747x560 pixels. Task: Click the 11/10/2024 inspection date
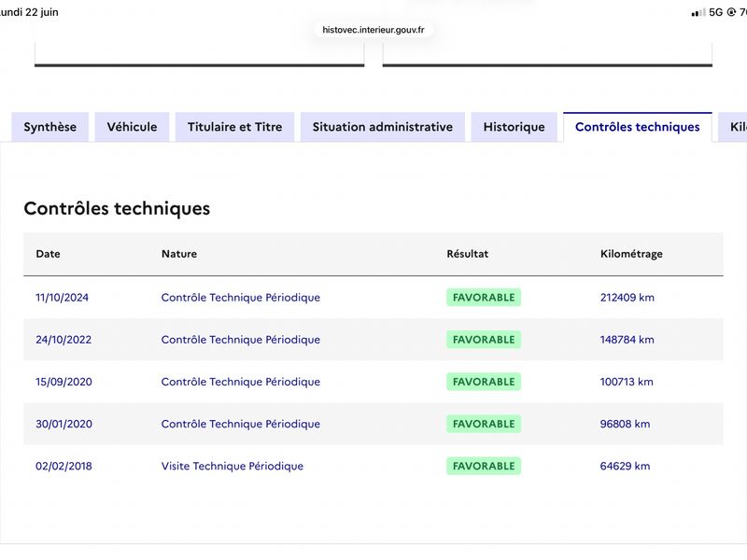click(x=62, y=297)
